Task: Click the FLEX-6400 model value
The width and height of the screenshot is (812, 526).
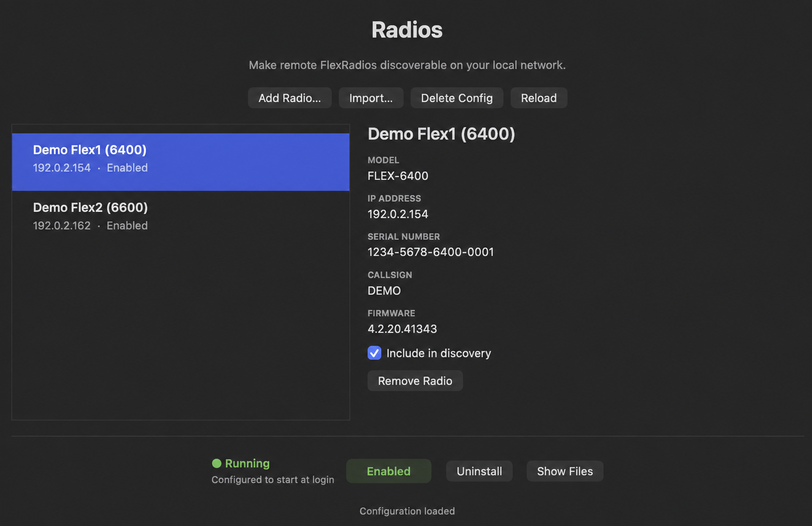Action: [x=398, y=176]
